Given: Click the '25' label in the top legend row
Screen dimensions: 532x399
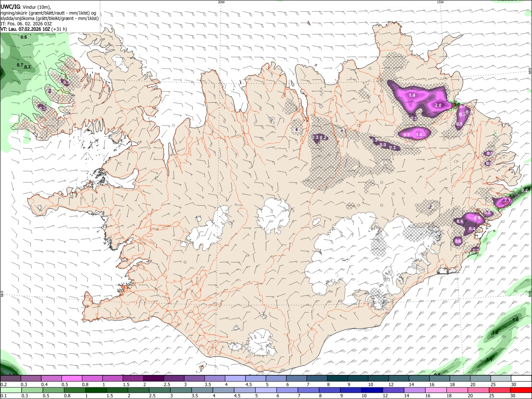Looking at the screenshot, I should pos(493,385).
